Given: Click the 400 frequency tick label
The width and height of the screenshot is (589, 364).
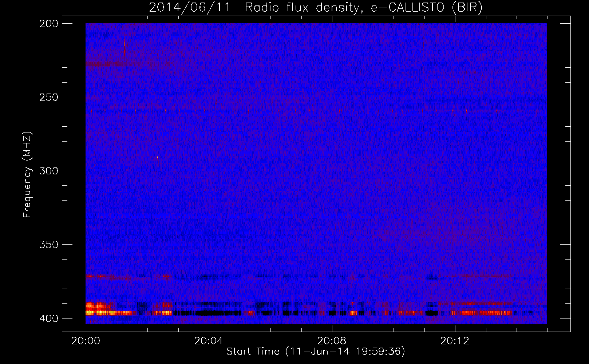Looking at the screenshot, I should click(48, 318).
